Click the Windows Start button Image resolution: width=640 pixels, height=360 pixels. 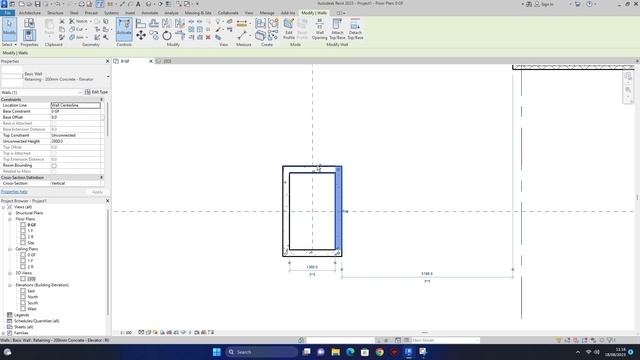point(217,352)
